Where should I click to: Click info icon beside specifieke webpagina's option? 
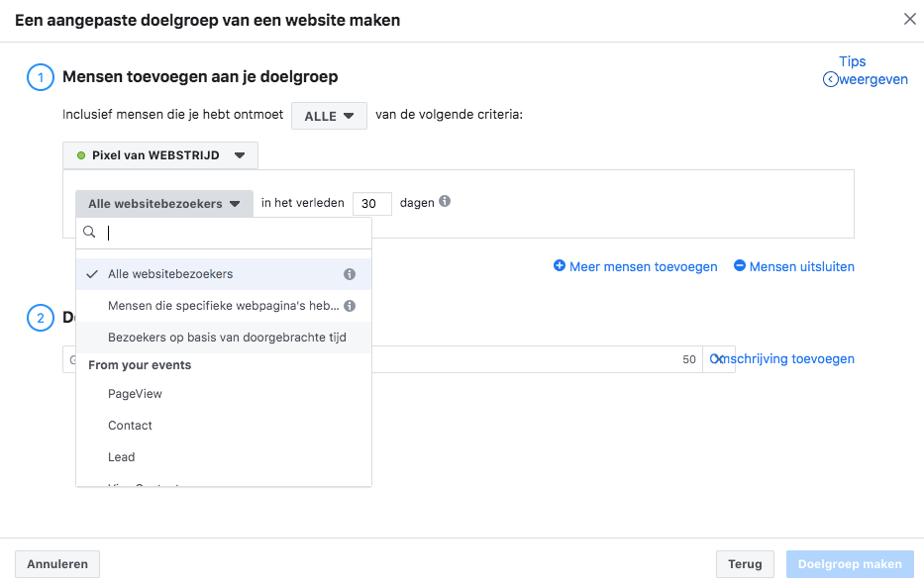click(350, 306)
